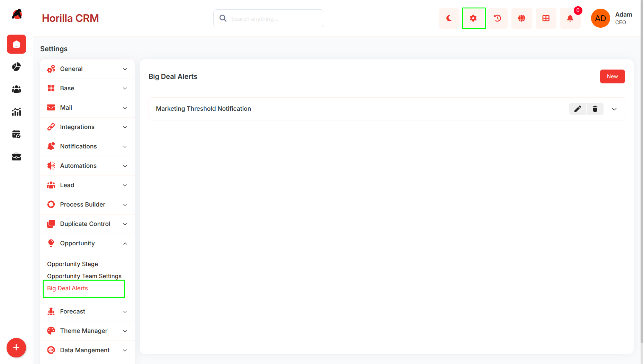The height and width of the screenshot is (364, 643).
Task: Click the Marketing Threshold Notification text
Action: (203, 109)
